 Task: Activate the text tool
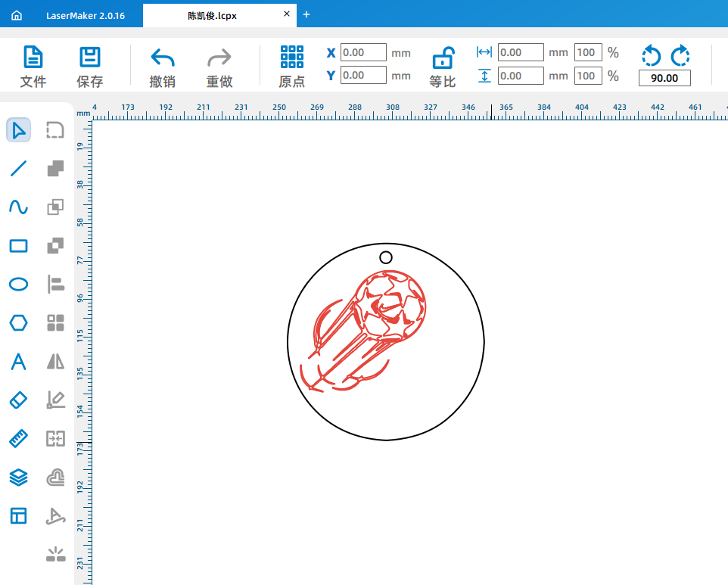click(x=18, y=362)
